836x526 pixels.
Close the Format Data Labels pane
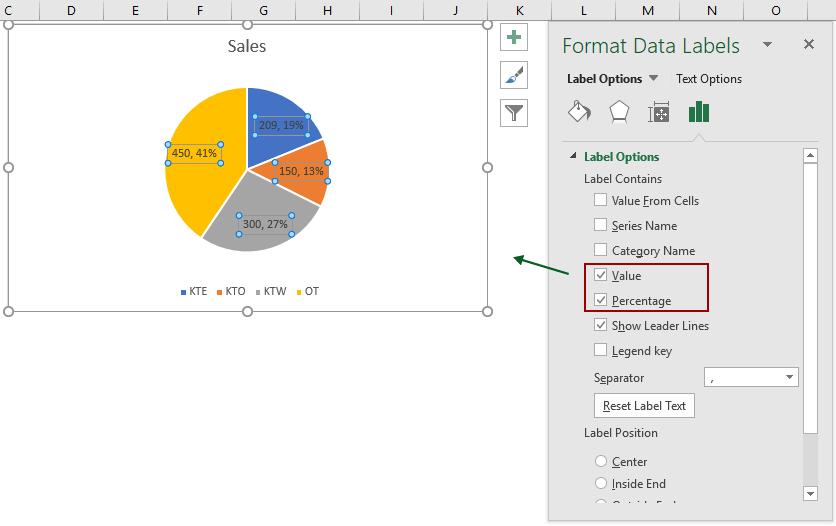click(x=809, y=45)
